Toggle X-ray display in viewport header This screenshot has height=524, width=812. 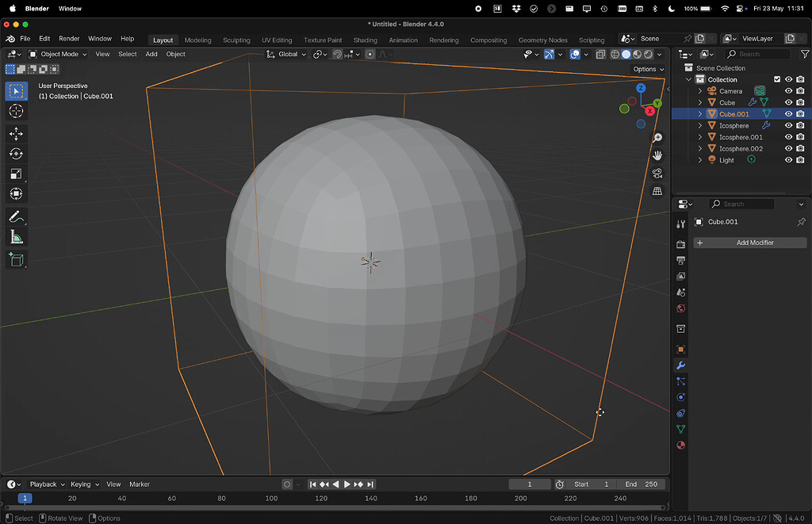point(600,55)
